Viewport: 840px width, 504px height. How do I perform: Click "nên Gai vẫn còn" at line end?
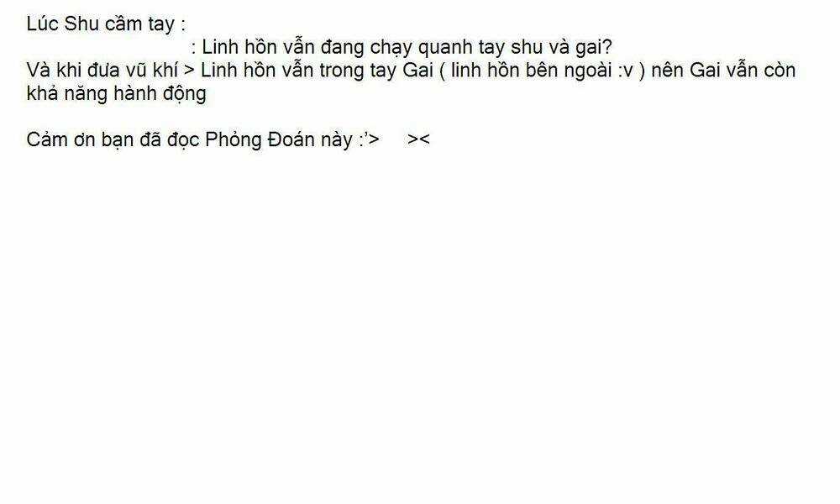[x=723, y=71]
